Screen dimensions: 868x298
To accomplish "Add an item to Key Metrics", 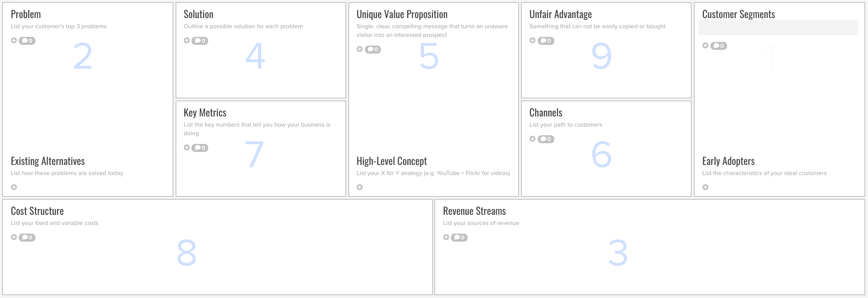I will point(186,148).
